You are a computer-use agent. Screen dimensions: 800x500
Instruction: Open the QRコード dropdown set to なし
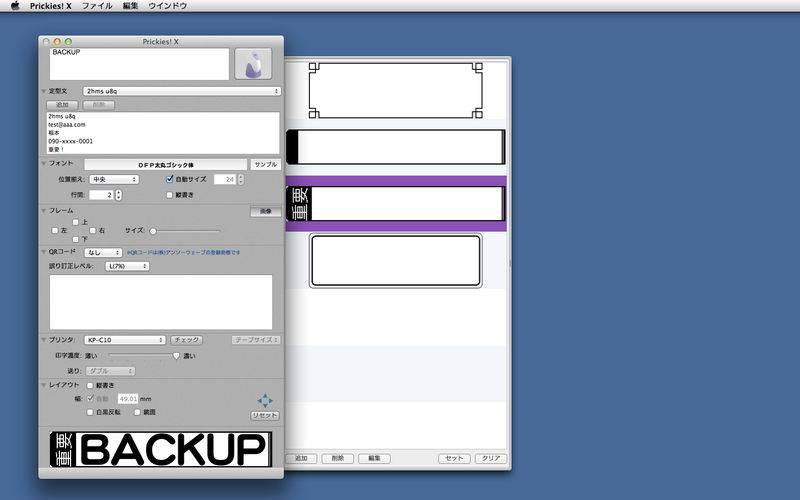[x=104, y=253]
